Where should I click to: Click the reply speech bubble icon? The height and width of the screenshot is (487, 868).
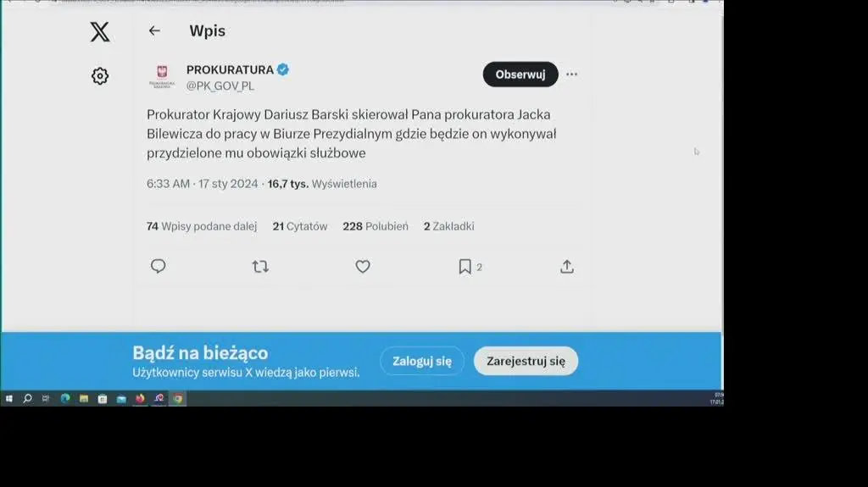[159, 267]
